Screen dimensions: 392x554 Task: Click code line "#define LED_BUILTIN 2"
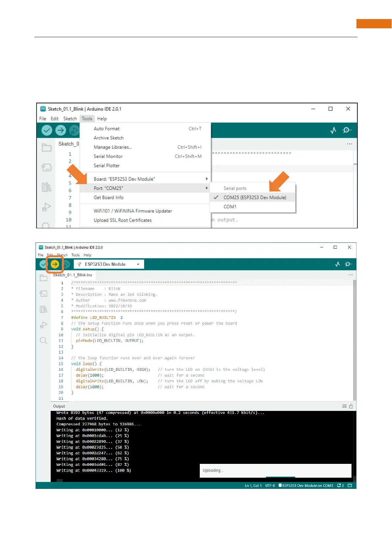[x=97, y=317]
